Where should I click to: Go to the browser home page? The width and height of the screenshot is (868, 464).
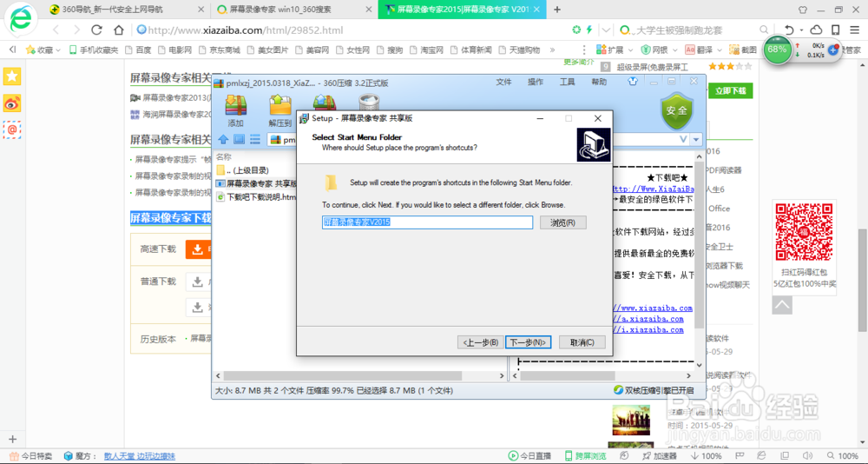tap(118, 30)
